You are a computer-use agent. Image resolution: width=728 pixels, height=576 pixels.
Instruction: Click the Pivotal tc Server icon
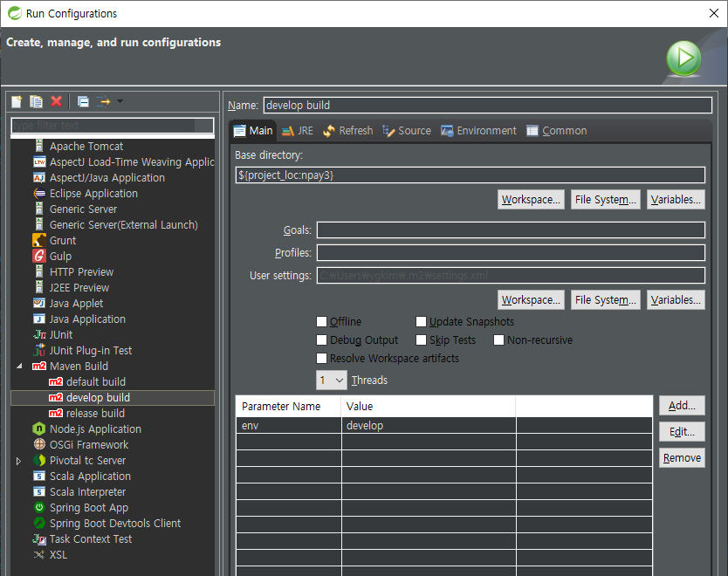point(39,460)
